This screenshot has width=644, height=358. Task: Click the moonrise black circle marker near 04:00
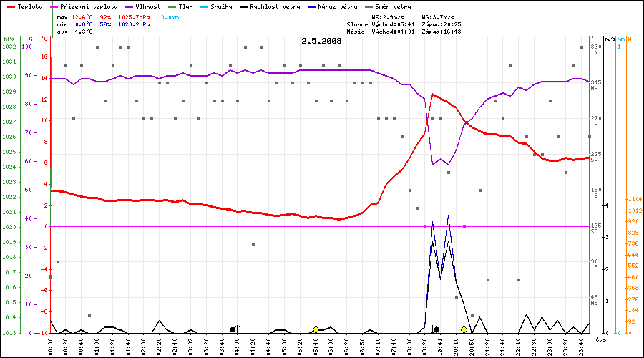pos(233,329)
